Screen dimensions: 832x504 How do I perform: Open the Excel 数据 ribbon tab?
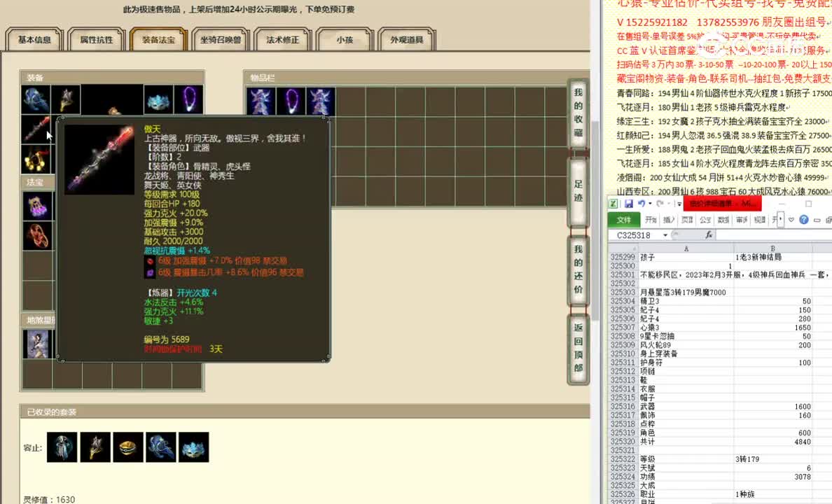pos(723,220)
